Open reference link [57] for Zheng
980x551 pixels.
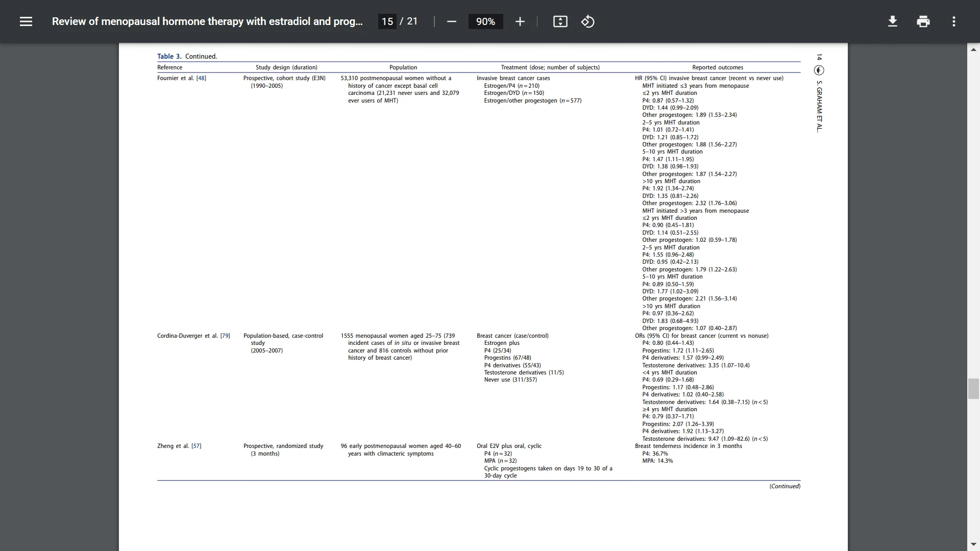197,446
